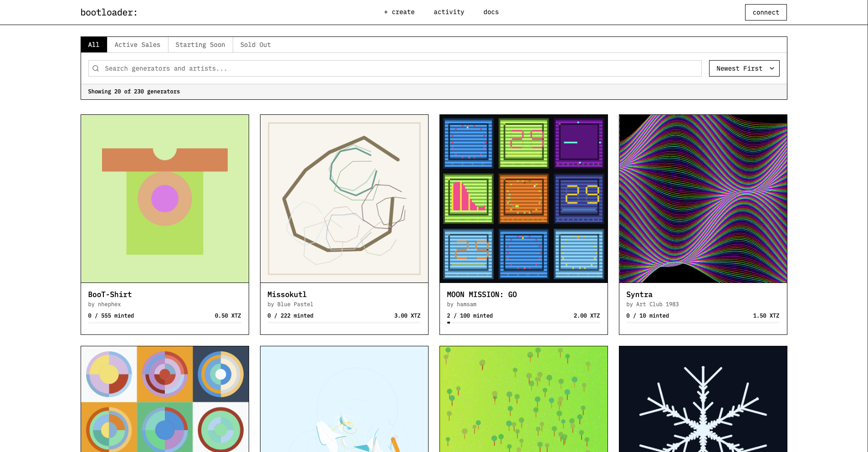
Task: Open the white snowflake artwork thumbnail
Action: coord(703,399)
